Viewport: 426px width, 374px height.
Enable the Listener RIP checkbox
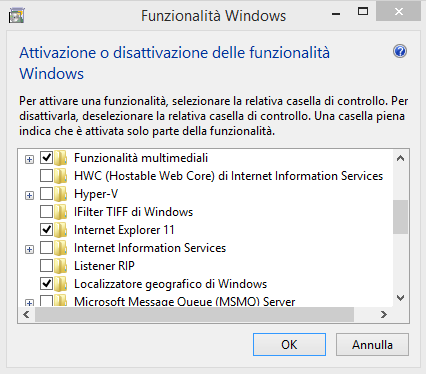coord(46,265)
